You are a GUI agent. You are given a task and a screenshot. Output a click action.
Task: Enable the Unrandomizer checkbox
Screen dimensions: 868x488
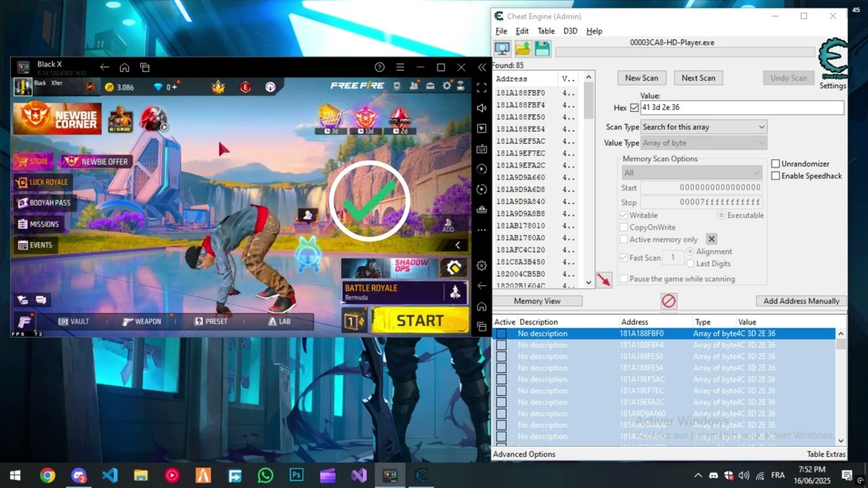tap(776, 164)
